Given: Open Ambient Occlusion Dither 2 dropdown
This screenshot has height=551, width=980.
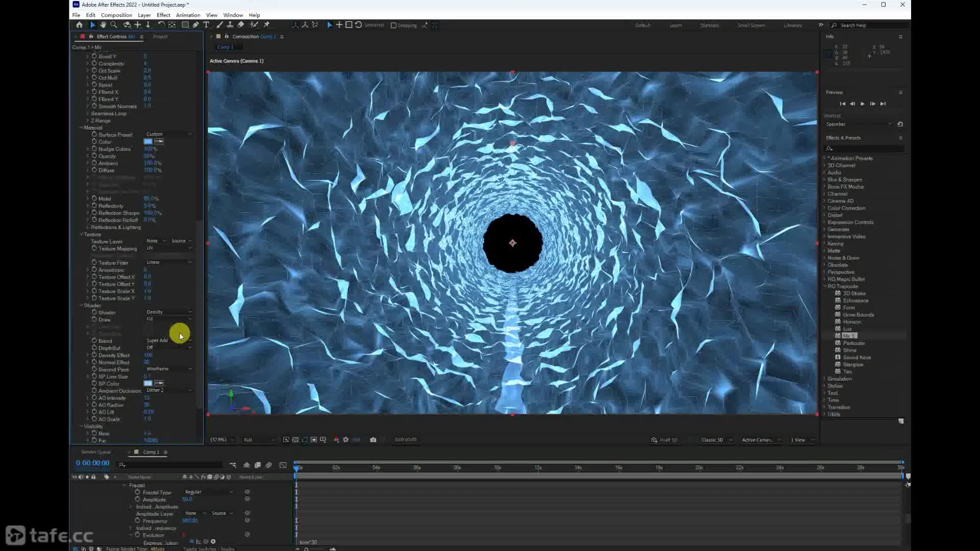Looking at the screenshot, I should [168, 390].
